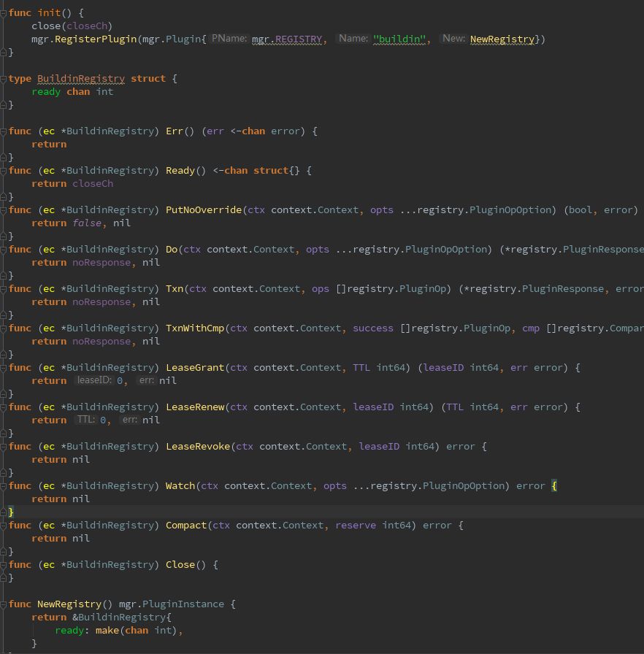The width and height of the screenshot is (644, 654).
Task: Click the LeaseRenew method name
Action: coord(195,407)
